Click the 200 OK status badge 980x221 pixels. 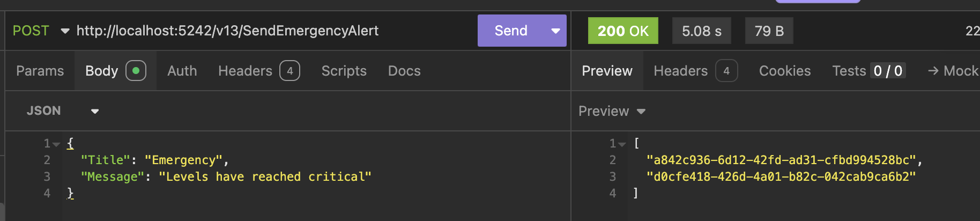623,31
